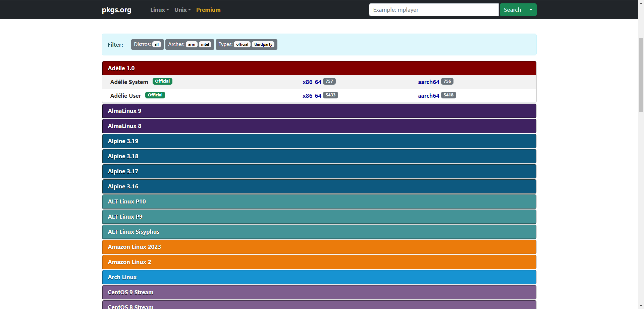This screenshot has height=309, width=644.
Task: Click the 757 package count badge
Action: [x=329, y=81]
